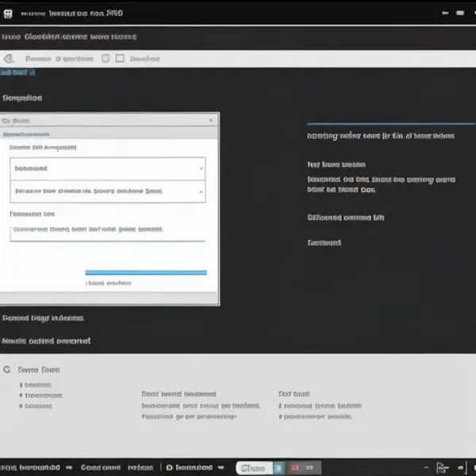Image resolution: width=476 pixels, height=476 pixels.
Task: Select the highlighted light tab in the taskbar
Action: point(255,468)
